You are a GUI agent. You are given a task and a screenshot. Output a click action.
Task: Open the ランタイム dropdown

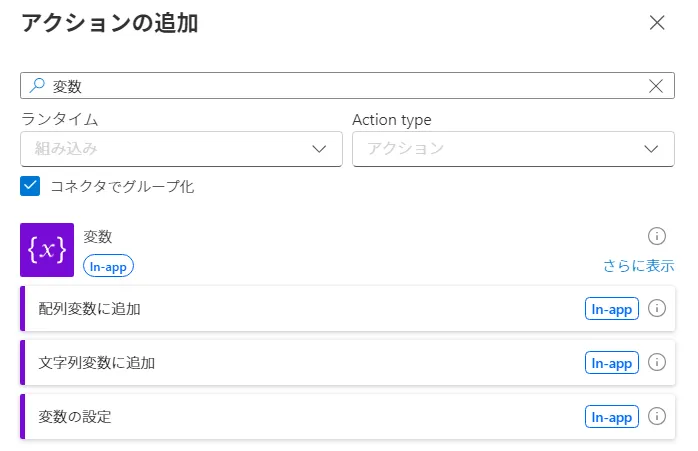[180, 149]
